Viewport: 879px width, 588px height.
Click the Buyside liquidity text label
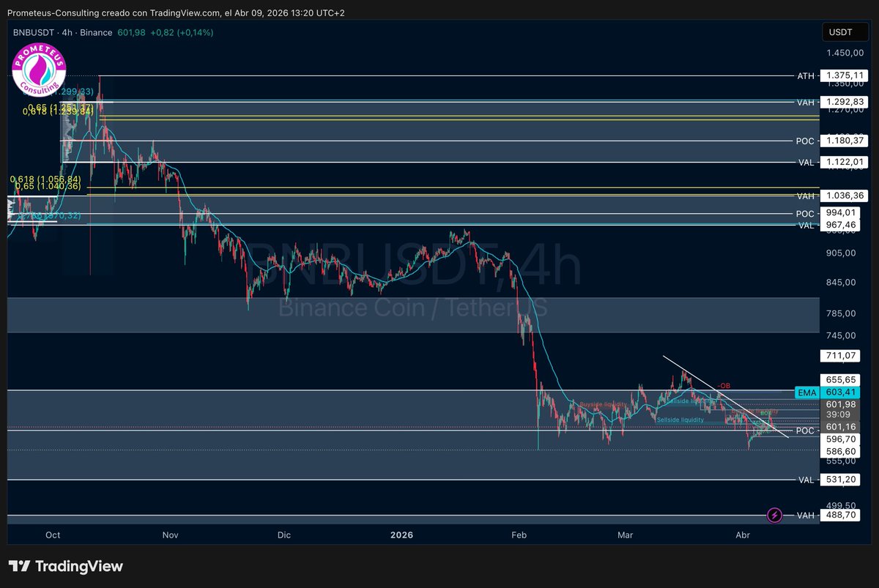tap(603, 404)
